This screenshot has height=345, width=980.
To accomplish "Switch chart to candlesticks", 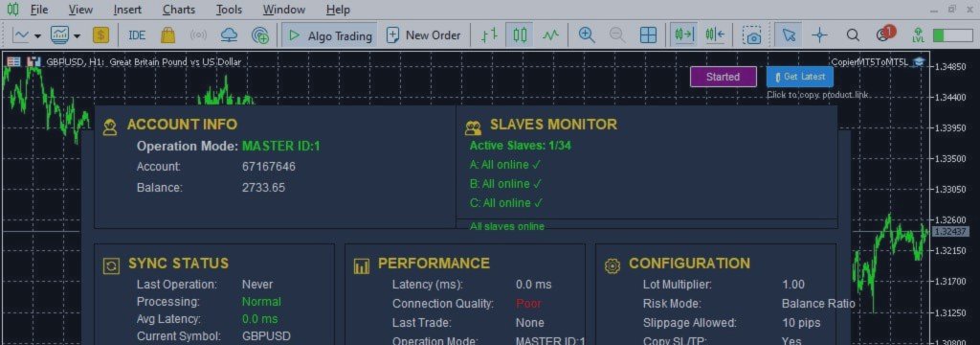I will (x=520, y=35).
